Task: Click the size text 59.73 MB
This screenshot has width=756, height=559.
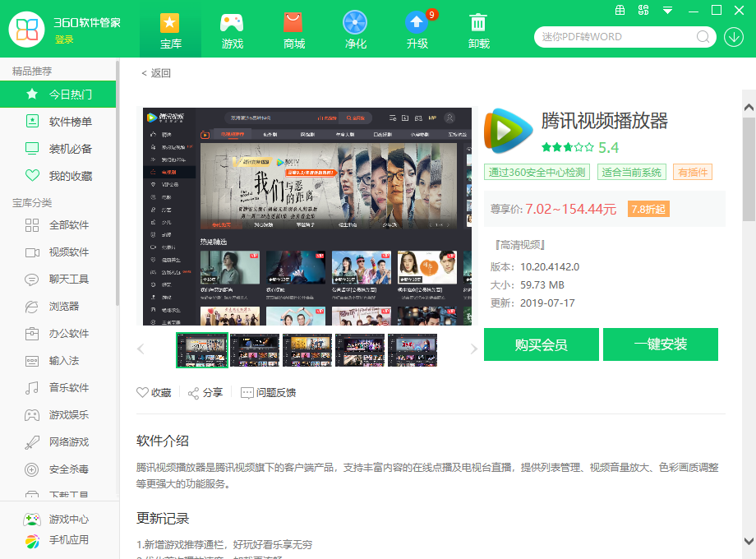Action: (x=542, y=285)
